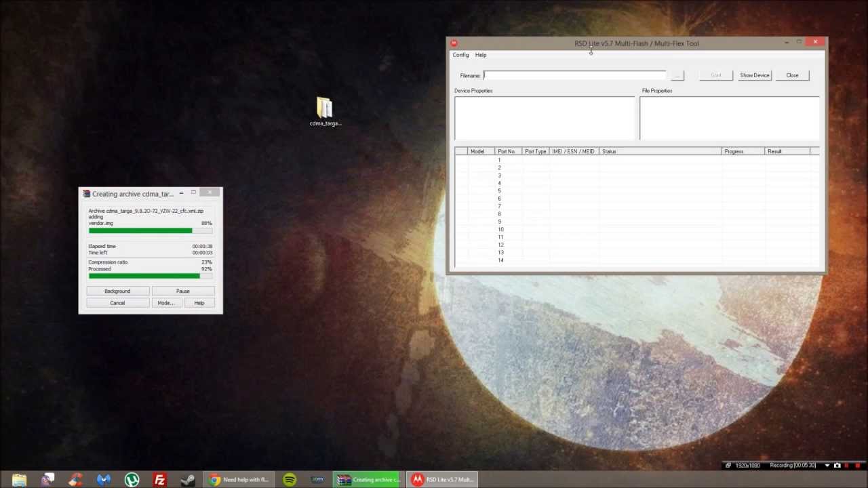Select port row 5 in the device table

[x=637, y=191]
